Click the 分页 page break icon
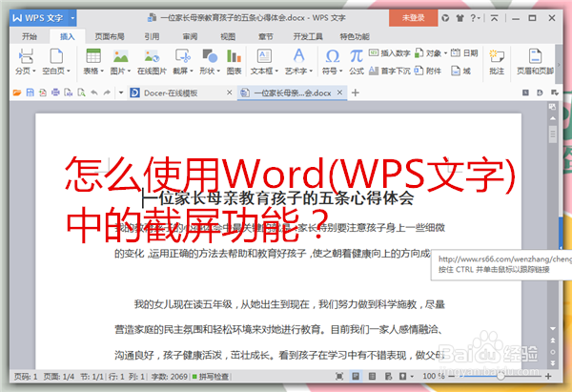 tap(26, 56)
